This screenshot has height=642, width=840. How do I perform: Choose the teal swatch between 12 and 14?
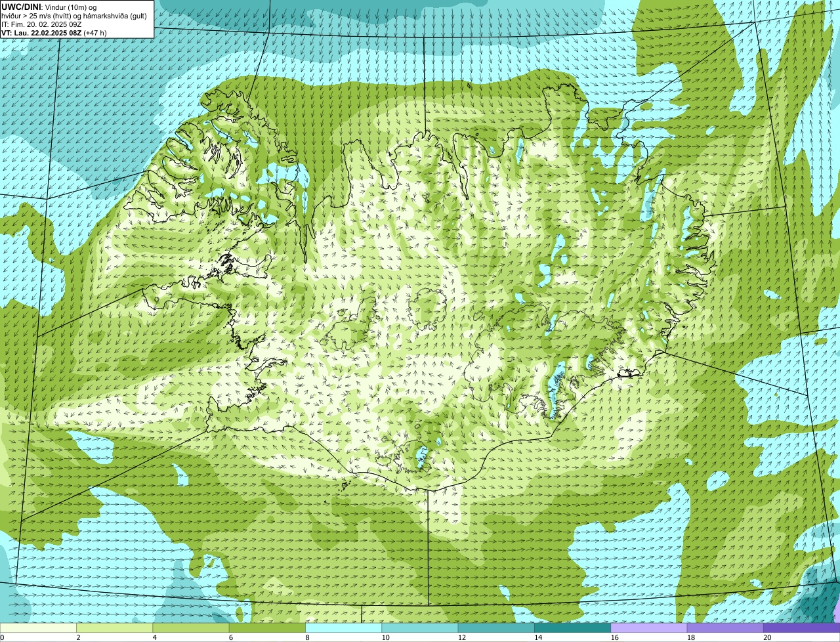pos(496,628)
